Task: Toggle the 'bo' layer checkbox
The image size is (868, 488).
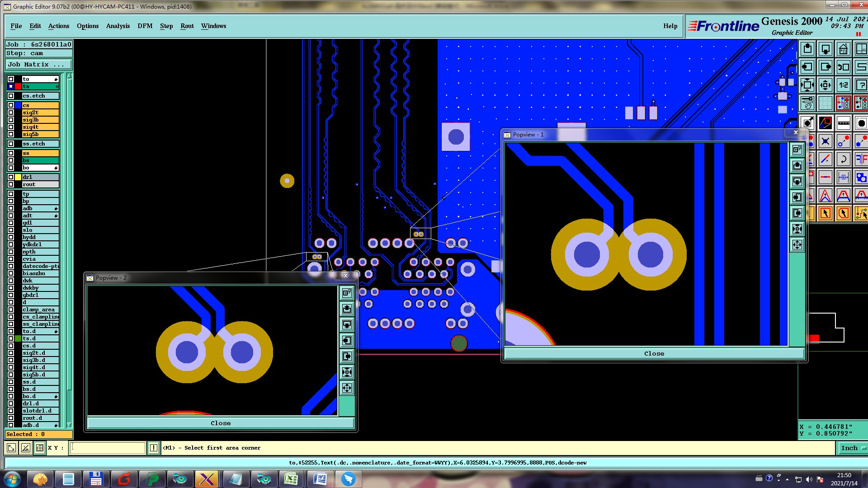Action: pyautogui.click(x=11, y=168)
